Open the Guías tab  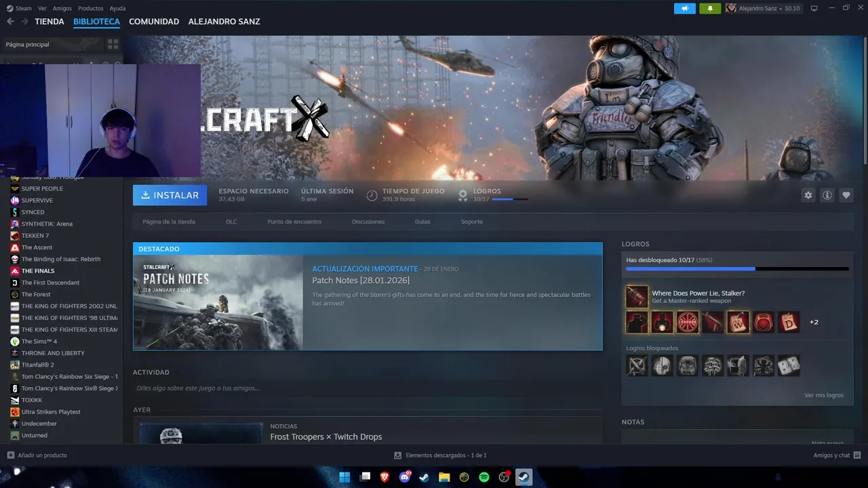(422, 222)
